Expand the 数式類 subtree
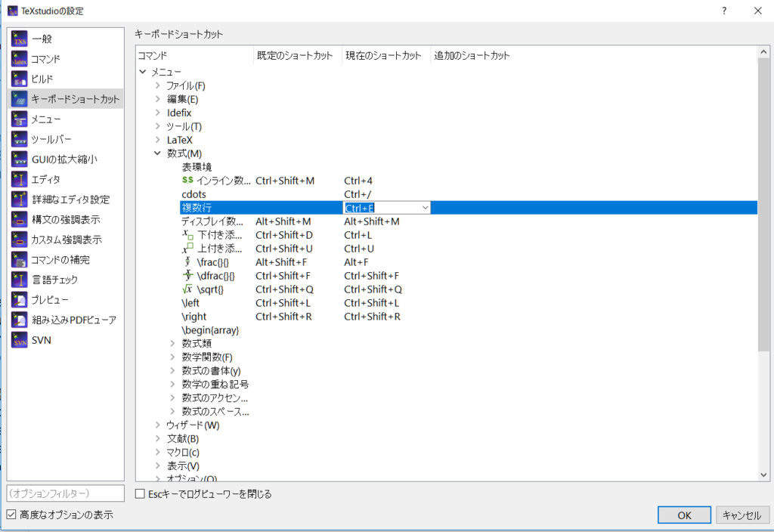This screenshot has height=532, width=774. point(172,343)
